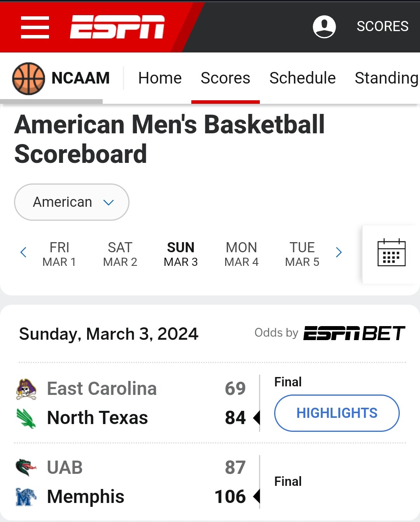The height and width of the screenshot is (522, 420).
Task: Click the ESPN logo
Action: click(x=117, y=27)
